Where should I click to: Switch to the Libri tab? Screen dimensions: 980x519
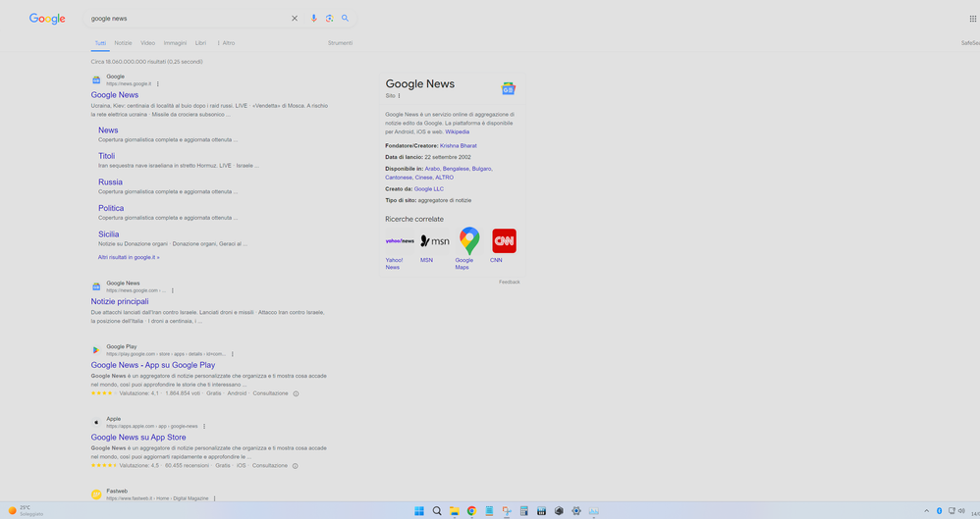200,43
